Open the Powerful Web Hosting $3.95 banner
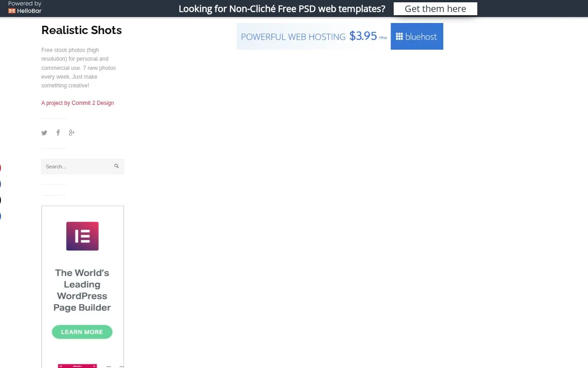 click(x=340, y=36)
